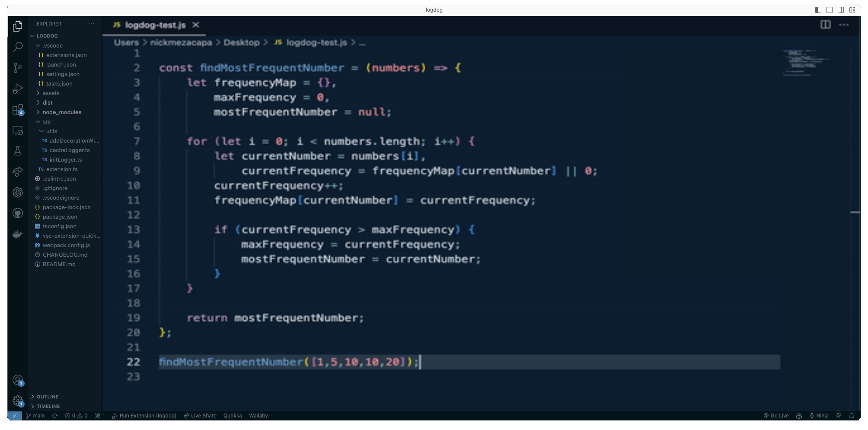Toggle secondary side bar layout icon
The image size is (868, 430).
[841, 10]
